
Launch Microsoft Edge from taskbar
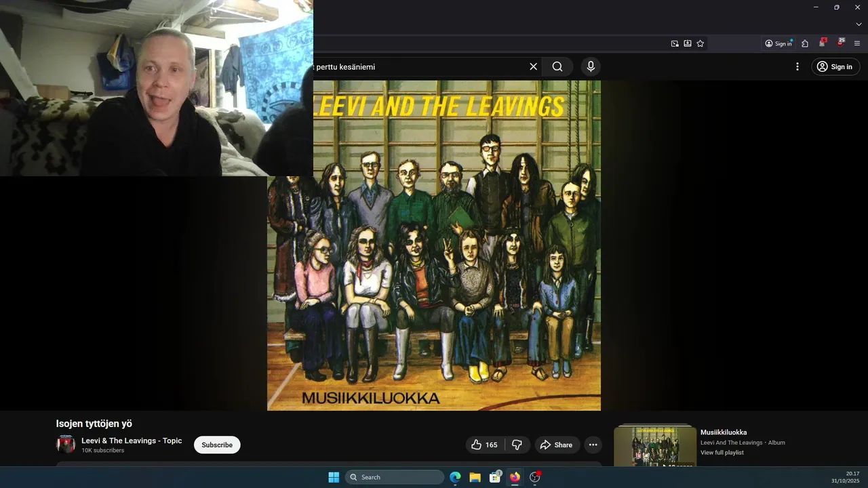tap(456, 477)
